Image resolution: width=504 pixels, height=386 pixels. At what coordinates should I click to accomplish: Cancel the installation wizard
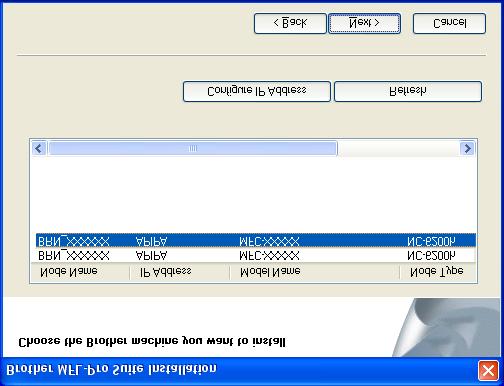[x=449, y=23]
